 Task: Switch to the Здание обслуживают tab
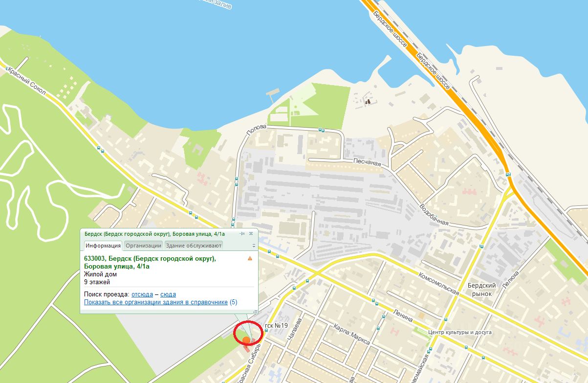(x=194, y=246)
